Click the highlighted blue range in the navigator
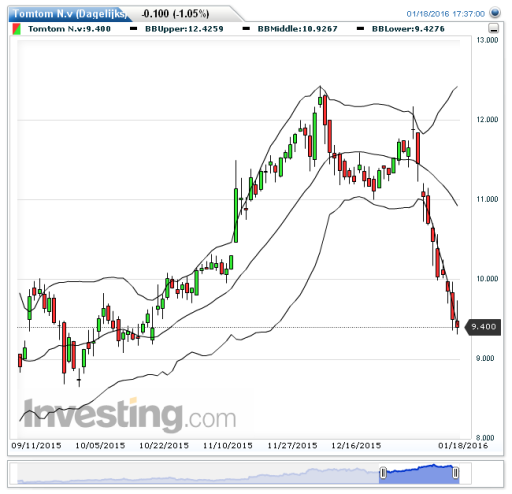This screenshot has height=494, width=512. click(x=419, y=473)
